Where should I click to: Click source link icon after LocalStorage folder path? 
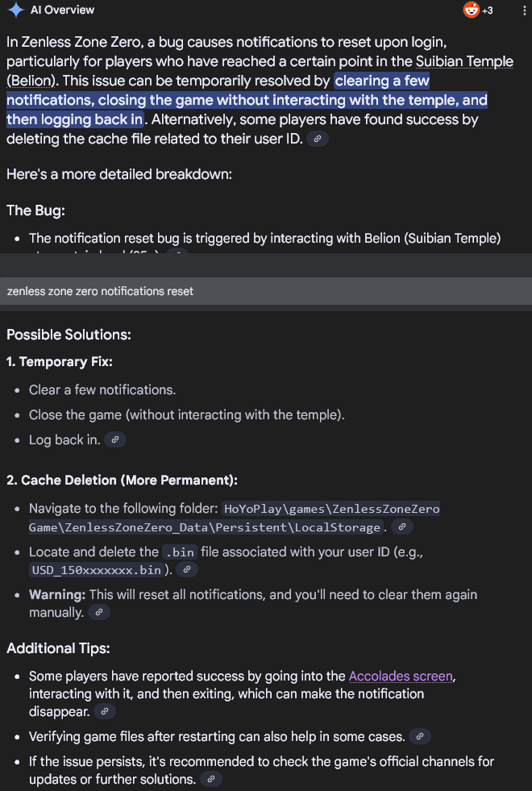402,527
